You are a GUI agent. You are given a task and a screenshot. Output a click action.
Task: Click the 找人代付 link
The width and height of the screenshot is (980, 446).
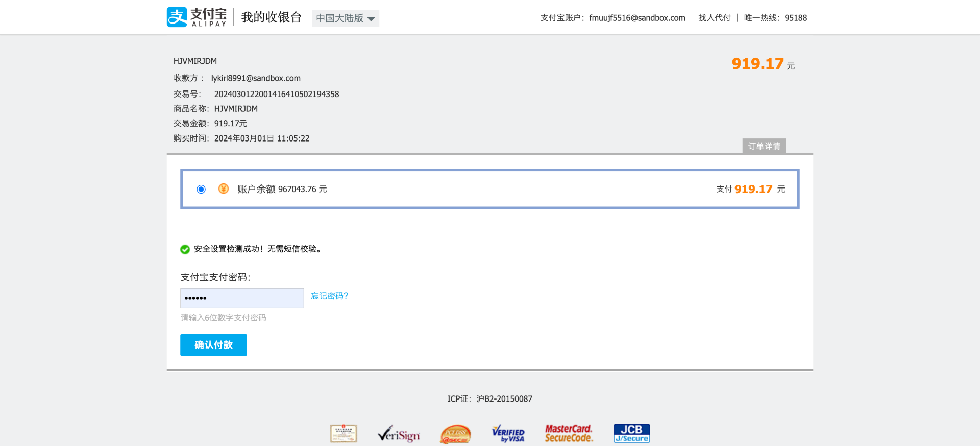pos(715,18)
